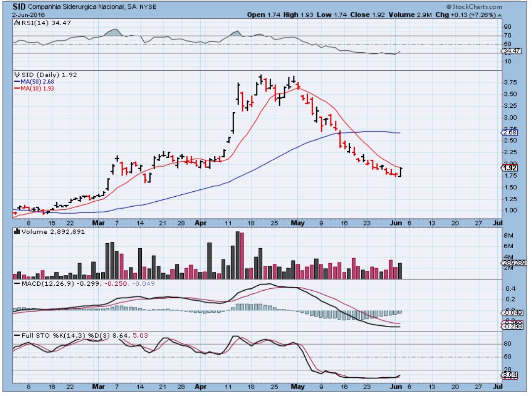
Task: Click the 'Volume 2.9M' header value
Action: (x=410, y=15)
